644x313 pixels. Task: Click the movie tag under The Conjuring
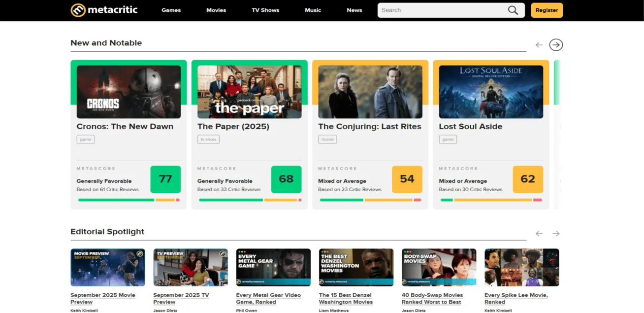pos(327,139)
